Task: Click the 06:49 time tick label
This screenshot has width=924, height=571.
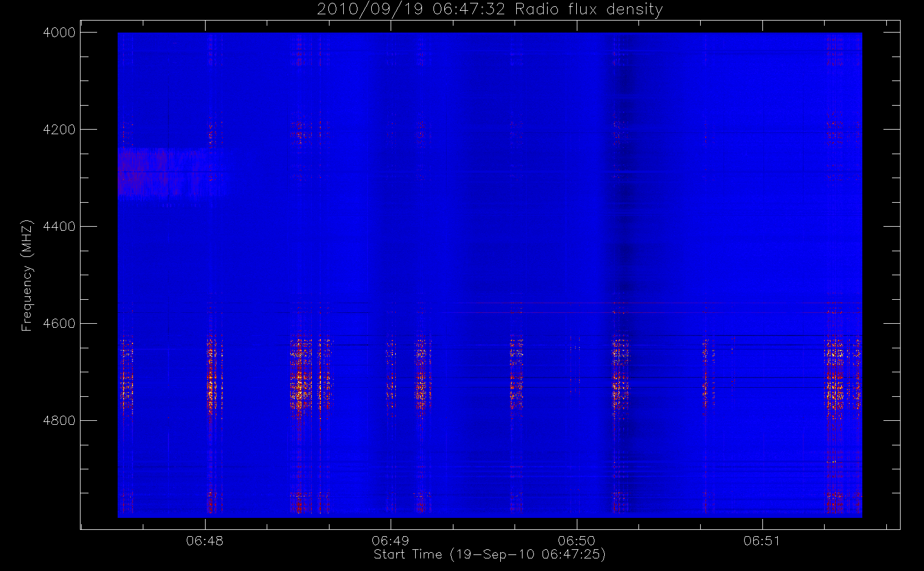Action: click(x=391, y=541)
